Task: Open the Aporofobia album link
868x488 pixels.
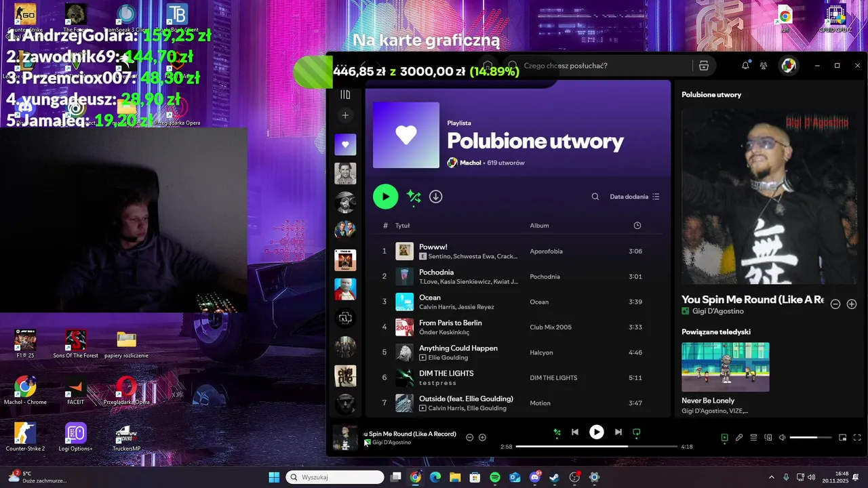Action: click(546, 251)
